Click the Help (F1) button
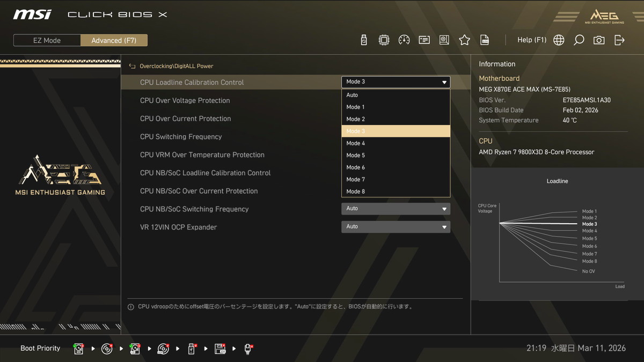The image size is (644, 362). pos(531,40)
